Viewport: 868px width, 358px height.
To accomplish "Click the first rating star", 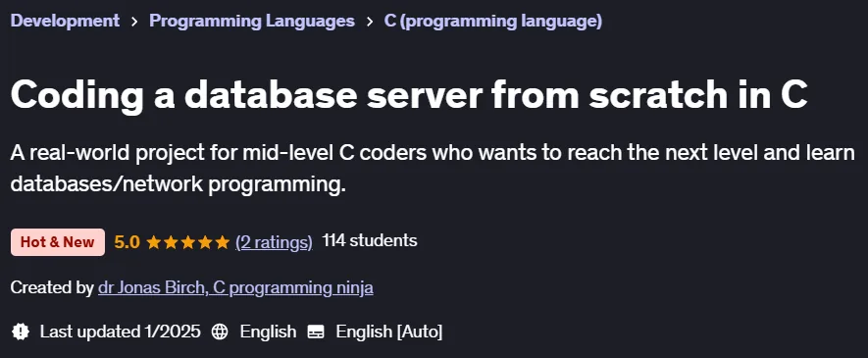I will click(x=154, y=242).
